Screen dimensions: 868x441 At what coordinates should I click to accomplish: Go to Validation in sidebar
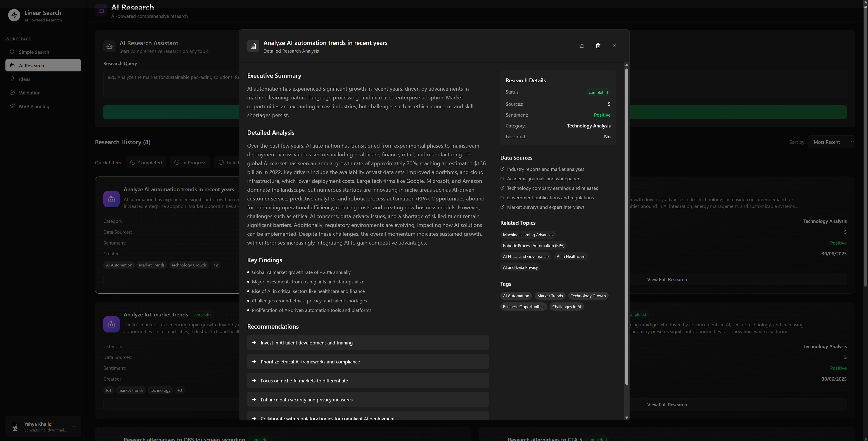click(30, 93)
